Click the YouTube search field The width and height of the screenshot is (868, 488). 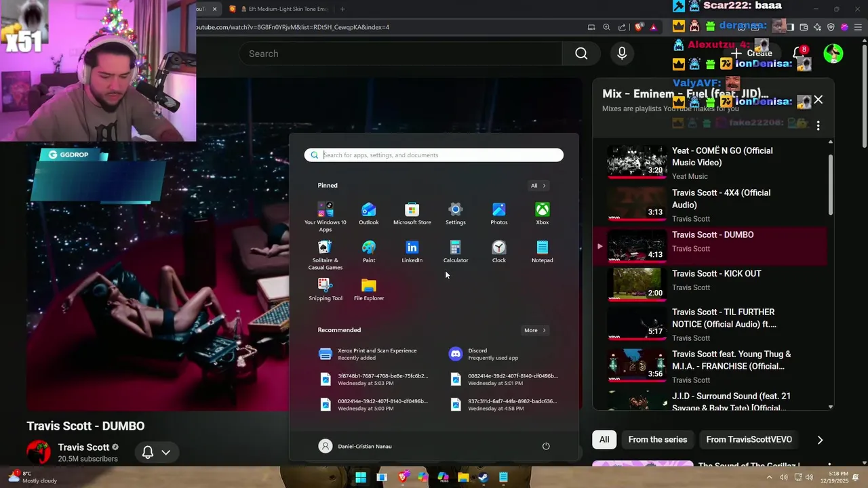click(400, 54)
